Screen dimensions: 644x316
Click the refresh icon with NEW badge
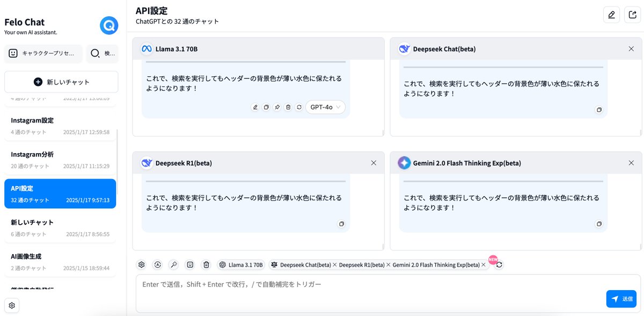coord(499,265)
